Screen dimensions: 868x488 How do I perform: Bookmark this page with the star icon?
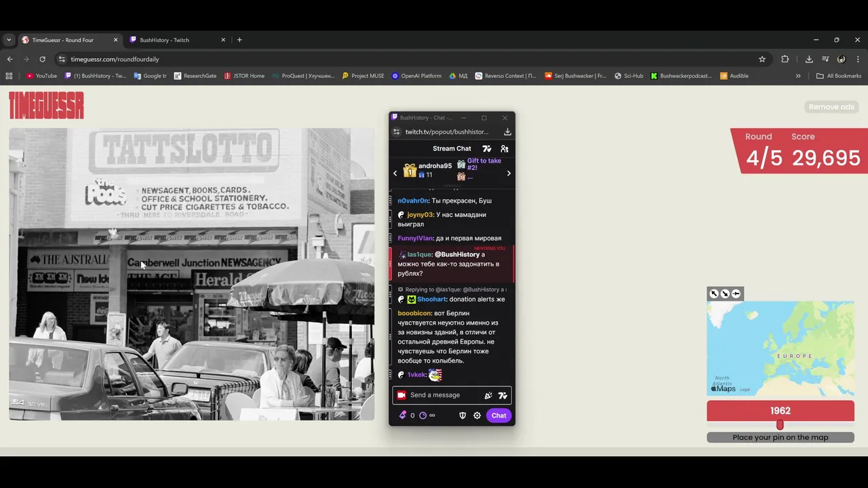(762, 59)
